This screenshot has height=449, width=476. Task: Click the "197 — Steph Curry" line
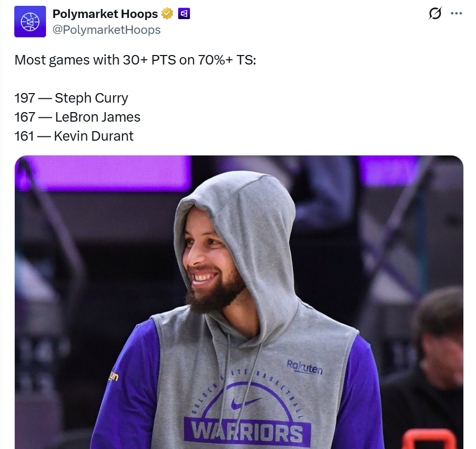click(x=71, y=98)
